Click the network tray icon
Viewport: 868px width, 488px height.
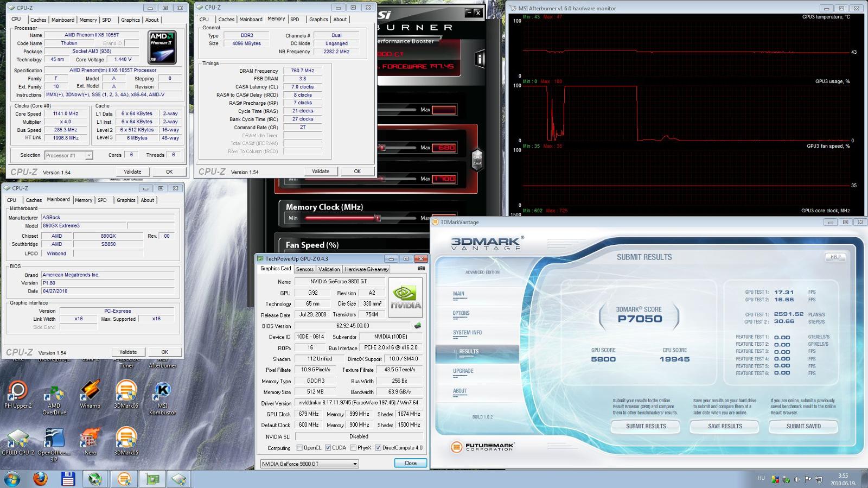(x=819, y=479)
